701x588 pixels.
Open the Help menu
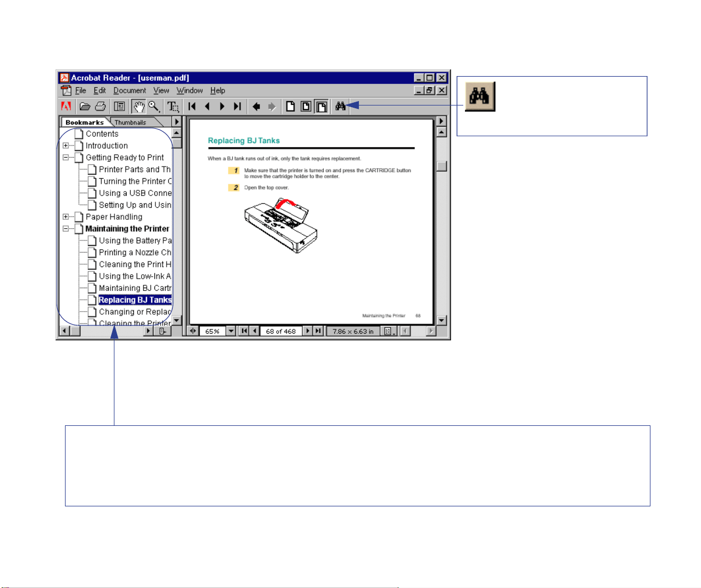[218, 91]
